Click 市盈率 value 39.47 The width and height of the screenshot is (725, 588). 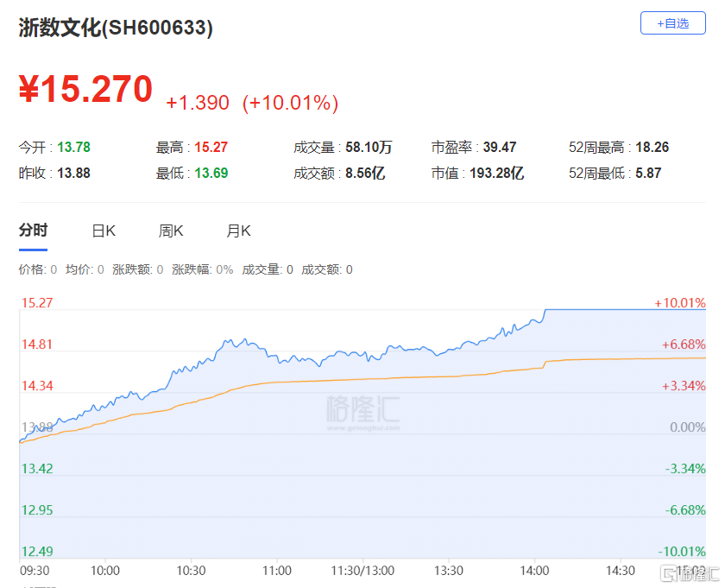pyautogui.click(x=500, y=147)
